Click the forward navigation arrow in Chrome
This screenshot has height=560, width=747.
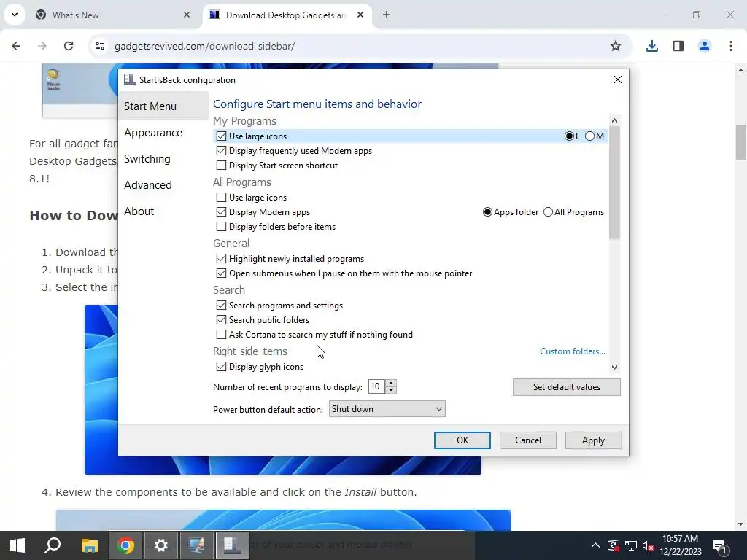(x=42, y=46)
